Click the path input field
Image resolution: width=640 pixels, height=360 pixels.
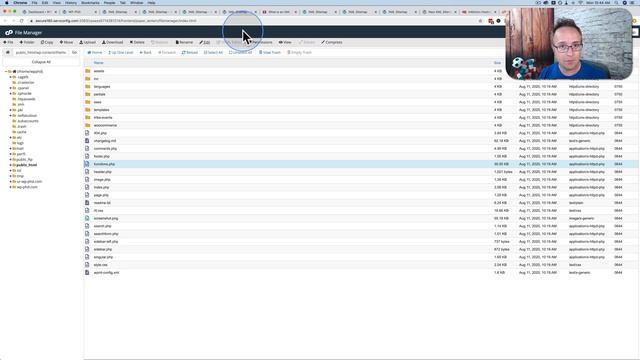point(40,53)
